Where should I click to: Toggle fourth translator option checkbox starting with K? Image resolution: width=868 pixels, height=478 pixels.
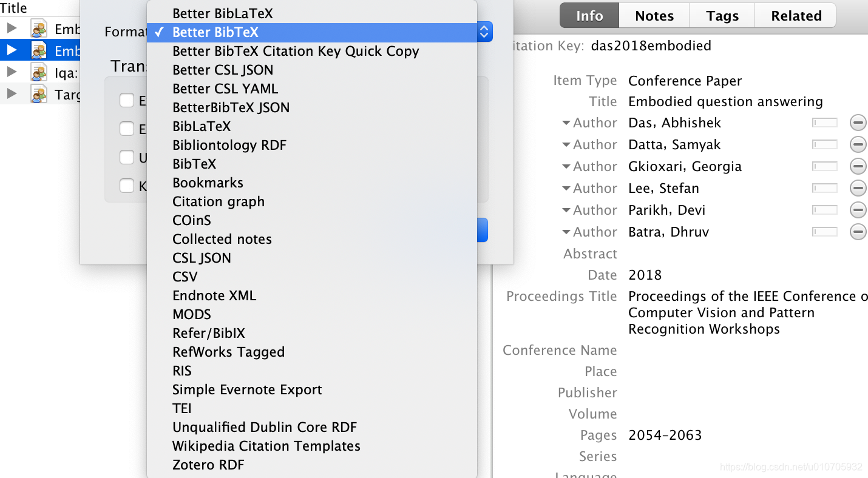[x=127, y=186]
